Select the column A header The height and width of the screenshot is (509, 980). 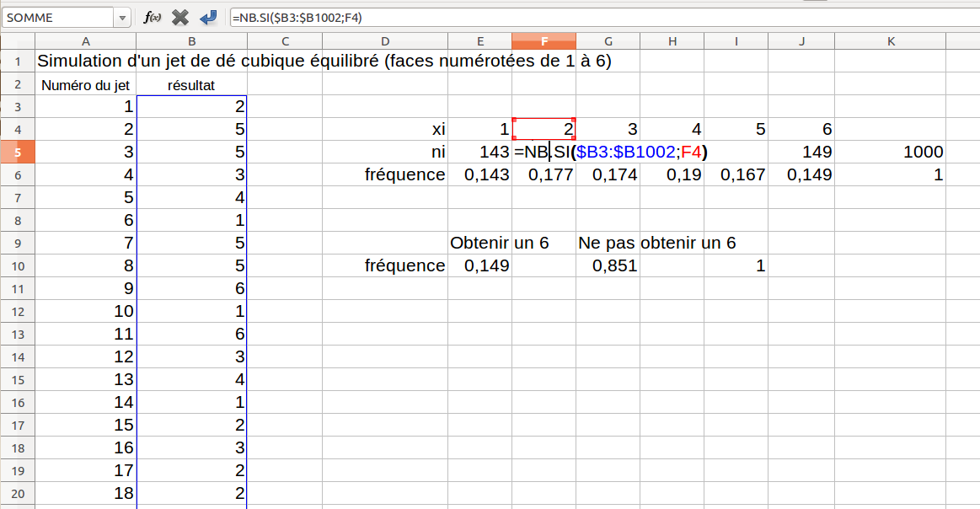coord(86,41)
